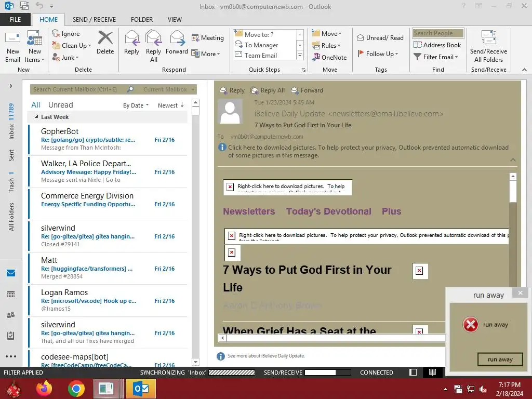
Task: Collapse the Last Week group
Action: pyautogui.click(x=36, y=117)
